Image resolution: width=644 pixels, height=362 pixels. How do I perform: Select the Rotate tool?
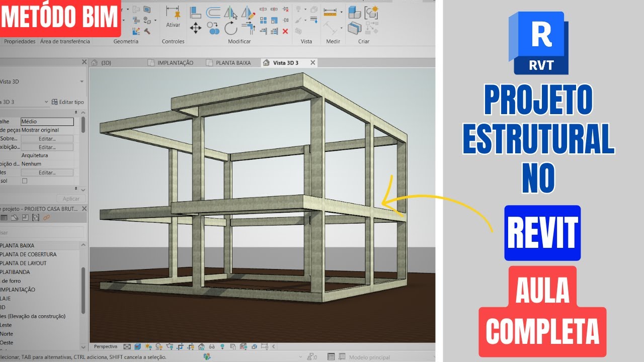coord(230,28)
